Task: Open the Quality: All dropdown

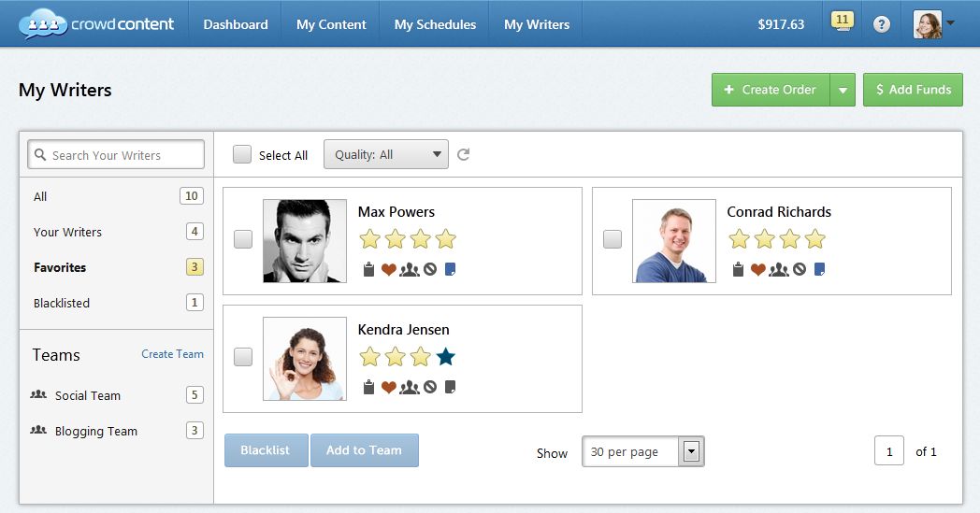Action: pyautogui.click(x=385, y=155)
